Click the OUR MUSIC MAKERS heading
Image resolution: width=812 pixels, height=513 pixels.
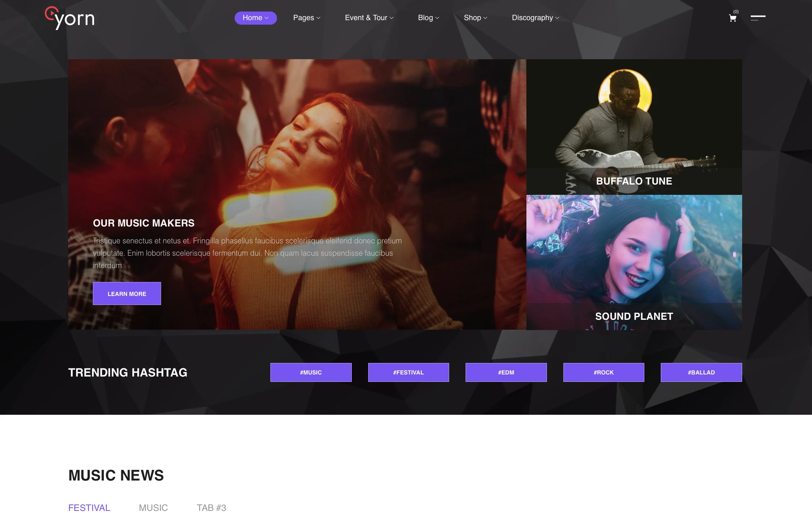coord(144,223)
